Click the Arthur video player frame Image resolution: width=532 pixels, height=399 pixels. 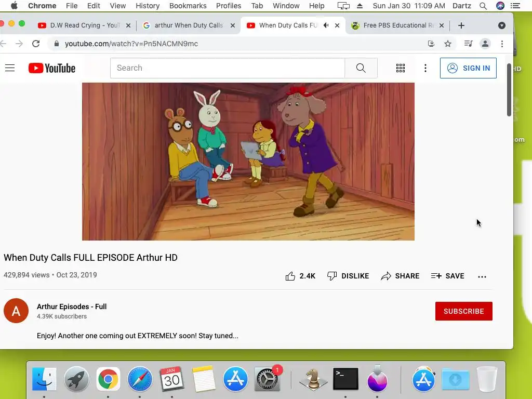point(248,162)
